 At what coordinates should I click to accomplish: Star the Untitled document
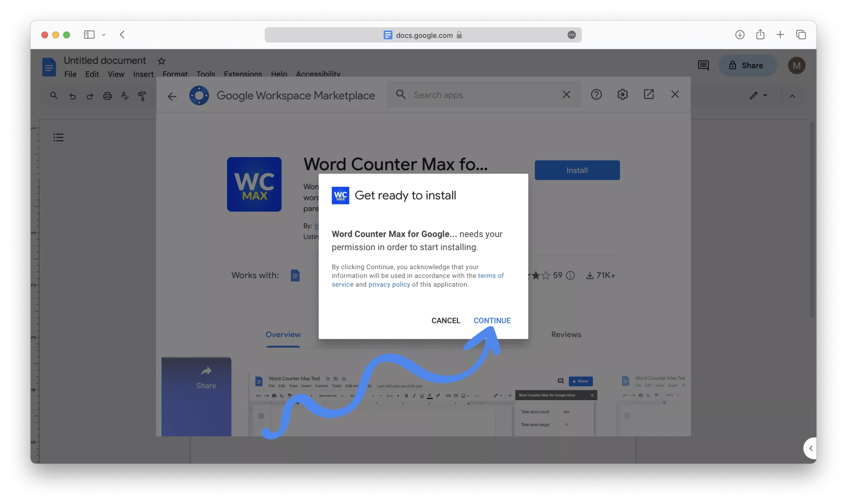(161, 61)
